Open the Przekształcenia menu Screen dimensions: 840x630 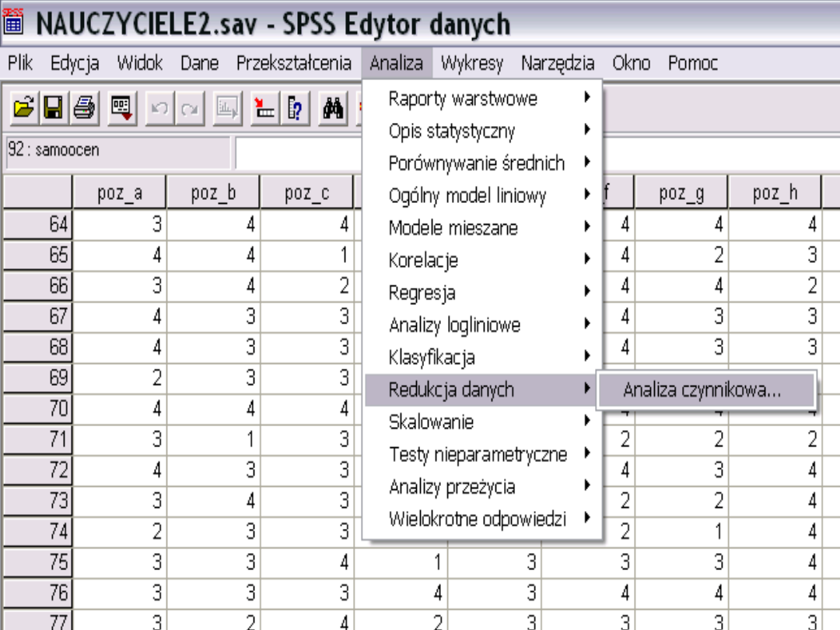click(293, 63)
